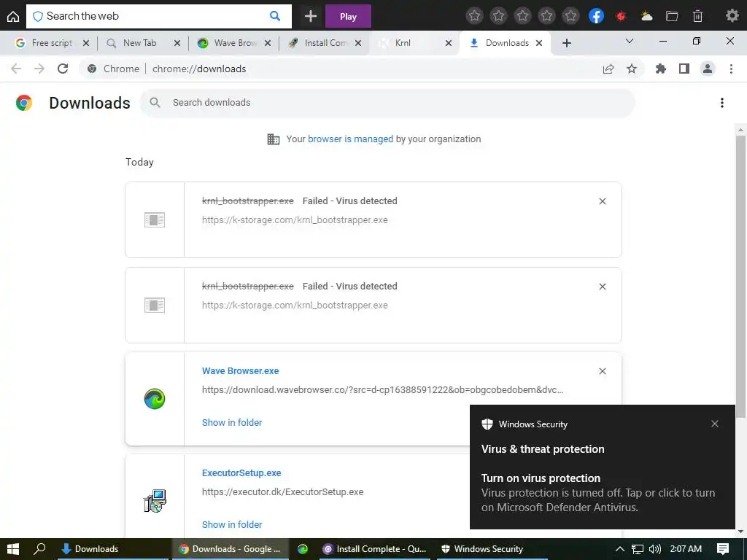Viewport: 747px width, 560px height.
Task: Open the Downloads page more actions menu
Action: (722, 103)
